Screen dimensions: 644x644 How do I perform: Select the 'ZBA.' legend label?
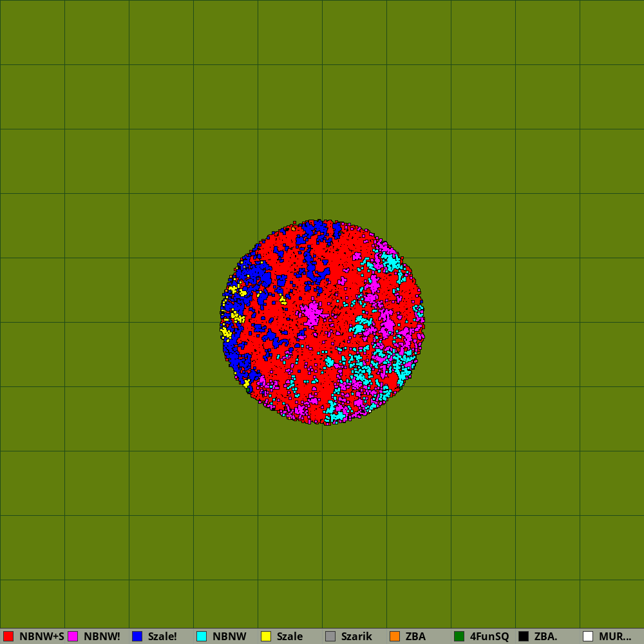546,636
